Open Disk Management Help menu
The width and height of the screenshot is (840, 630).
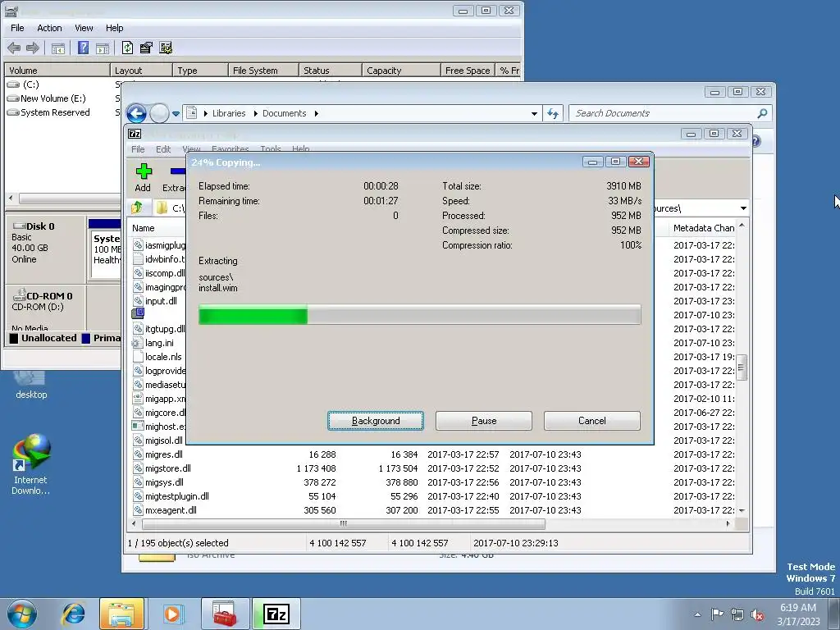pyautogui.click(x=114, y=28)
